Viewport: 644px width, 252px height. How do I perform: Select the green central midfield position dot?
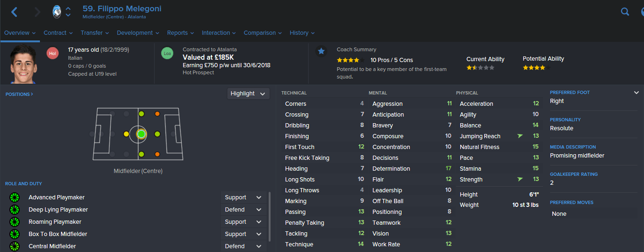point(141,134)
